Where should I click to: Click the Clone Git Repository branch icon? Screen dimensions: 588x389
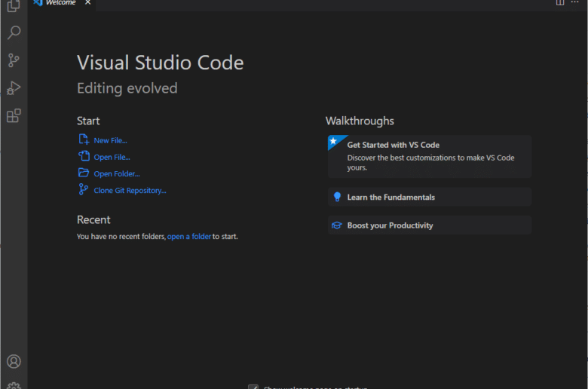pos(83,189)
